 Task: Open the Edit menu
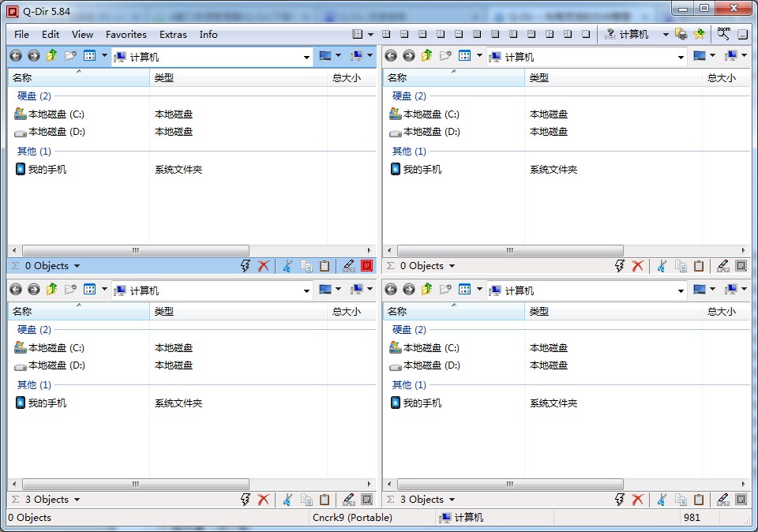click(51, 34)
